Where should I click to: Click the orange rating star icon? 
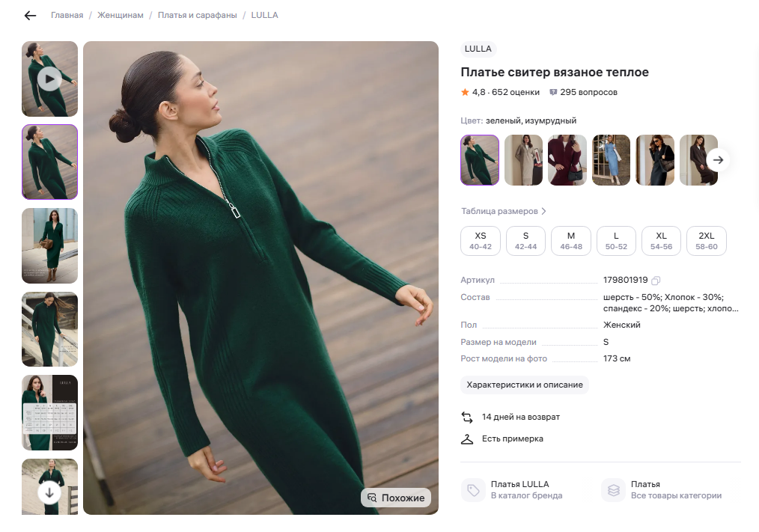click(x=464, y=92)
